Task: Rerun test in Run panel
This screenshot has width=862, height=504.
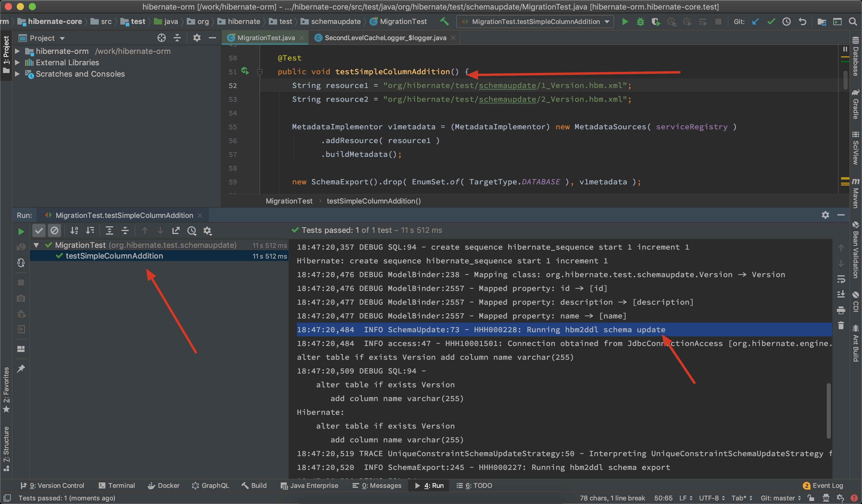Action: [x=21, y=231]
